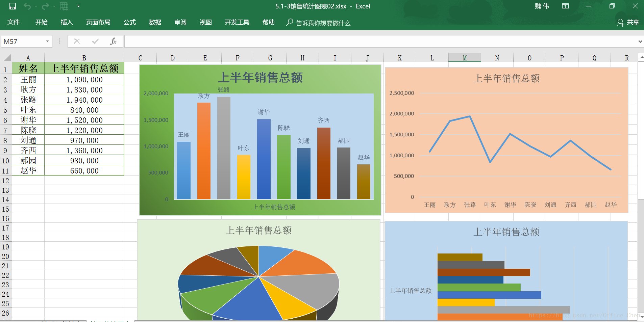This screenshot has width=644, height=322.
Task: Expand the Name Box dropdown
Action: 47,41
